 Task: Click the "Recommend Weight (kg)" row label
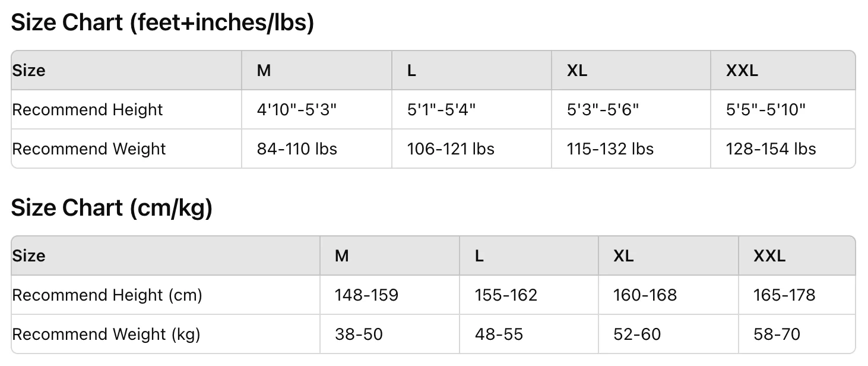106,335
